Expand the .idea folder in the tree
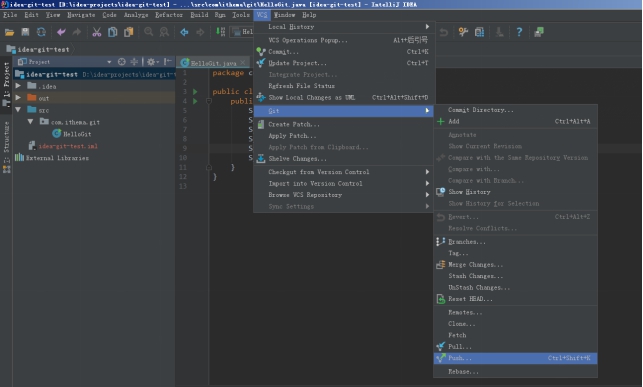Screen dimensions: 643x387 (x=18, y=86)
